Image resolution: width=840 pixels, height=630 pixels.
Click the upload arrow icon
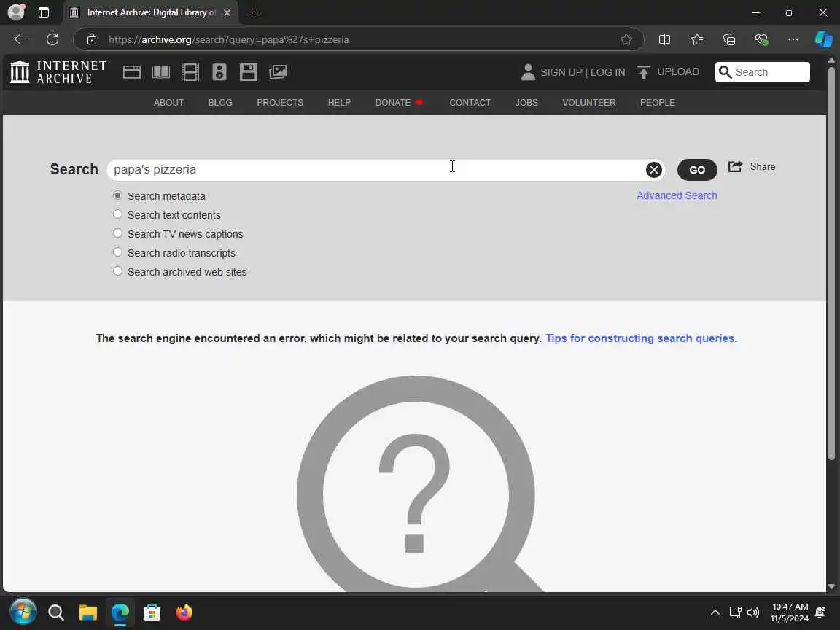click(x=643, y=71)
